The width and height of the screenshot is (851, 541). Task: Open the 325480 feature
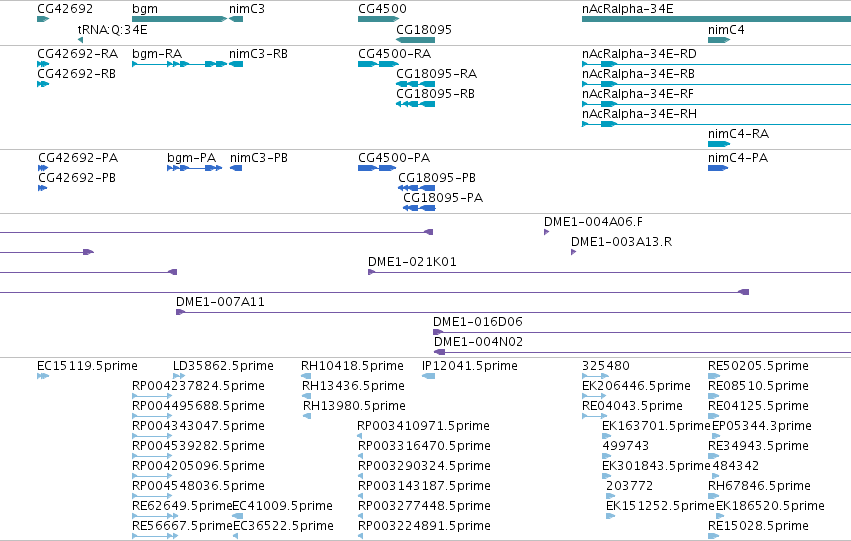tap(595, 376)
